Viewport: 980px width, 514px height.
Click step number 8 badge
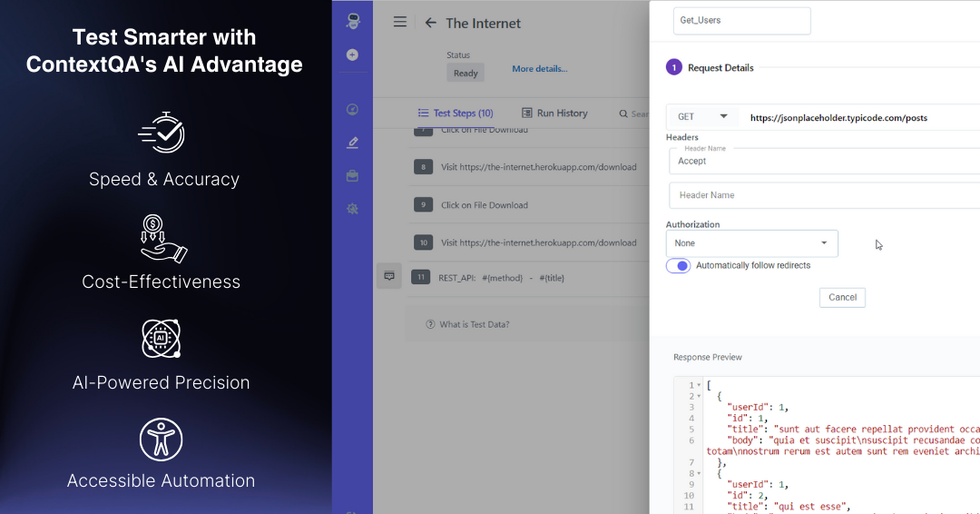click(x=423, y=167)
